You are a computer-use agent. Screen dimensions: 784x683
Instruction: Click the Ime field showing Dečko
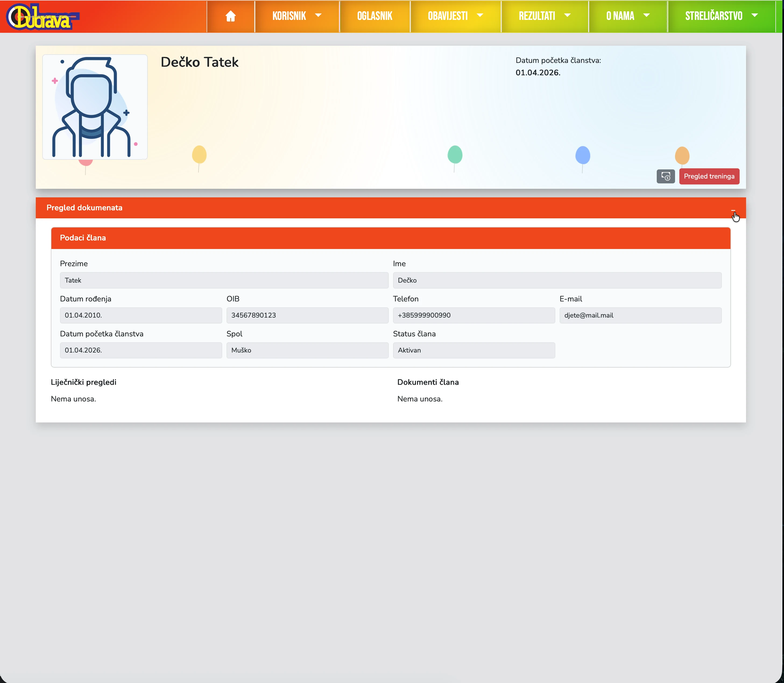pos(557,280)
